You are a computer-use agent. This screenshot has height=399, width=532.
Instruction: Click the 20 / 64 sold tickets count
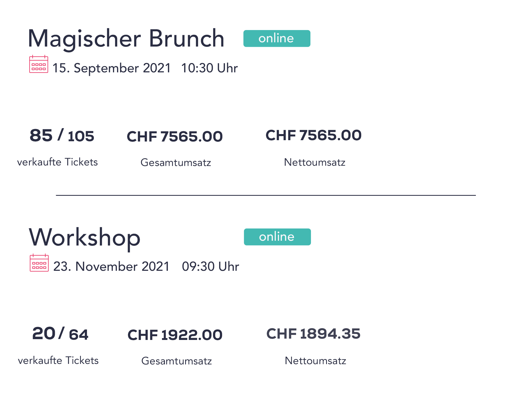pyautogui.click(x=60, y=334)
